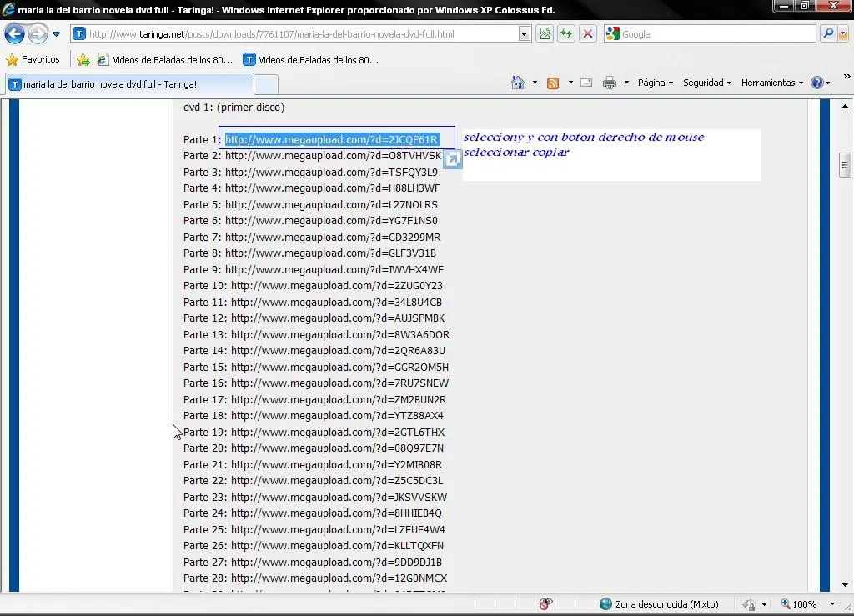
Task: Click the Forward navigation arrow
Action: [38, 33]
